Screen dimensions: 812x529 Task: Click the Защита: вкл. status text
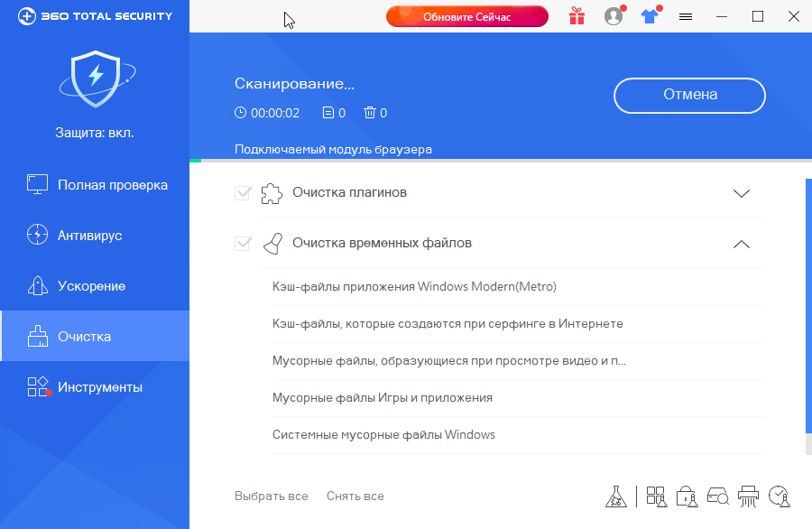[x=95, y=133]
